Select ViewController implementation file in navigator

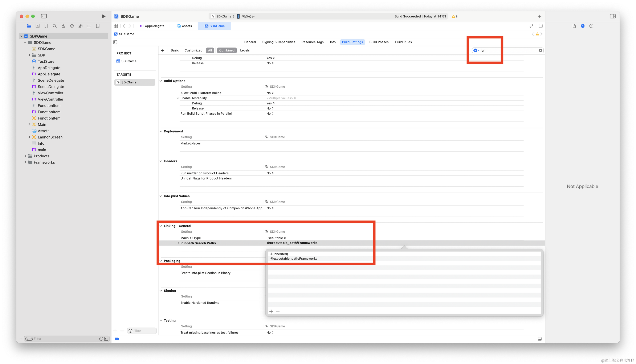click(50, 99)
